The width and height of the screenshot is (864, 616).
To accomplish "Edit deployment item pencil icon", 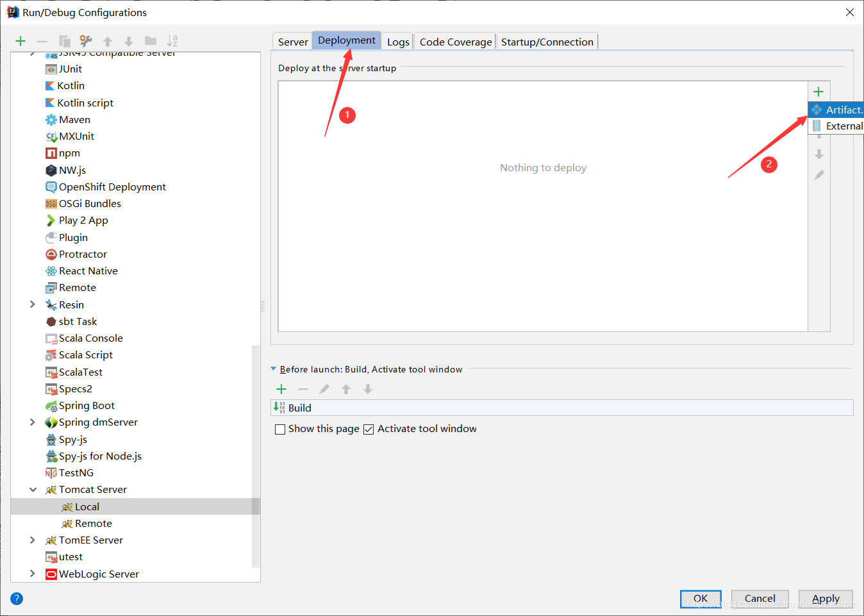I will click(x=819, y=175).
